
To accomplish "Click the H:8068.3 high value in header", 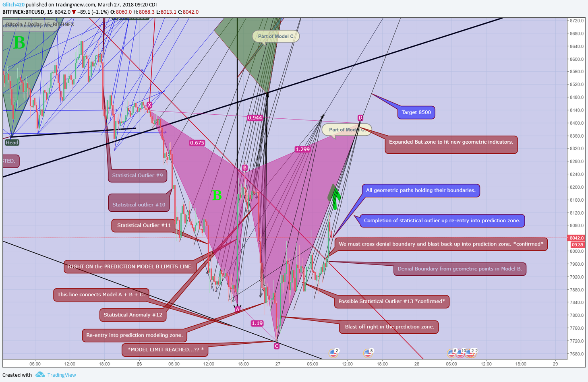I will coord(144,12).
